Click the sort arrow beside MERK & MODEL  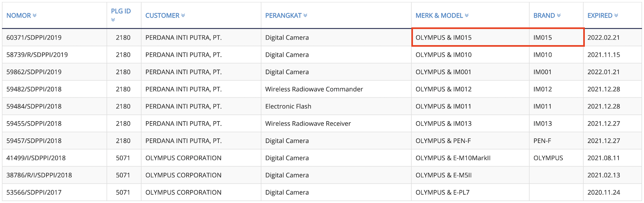tap(467, 15)
